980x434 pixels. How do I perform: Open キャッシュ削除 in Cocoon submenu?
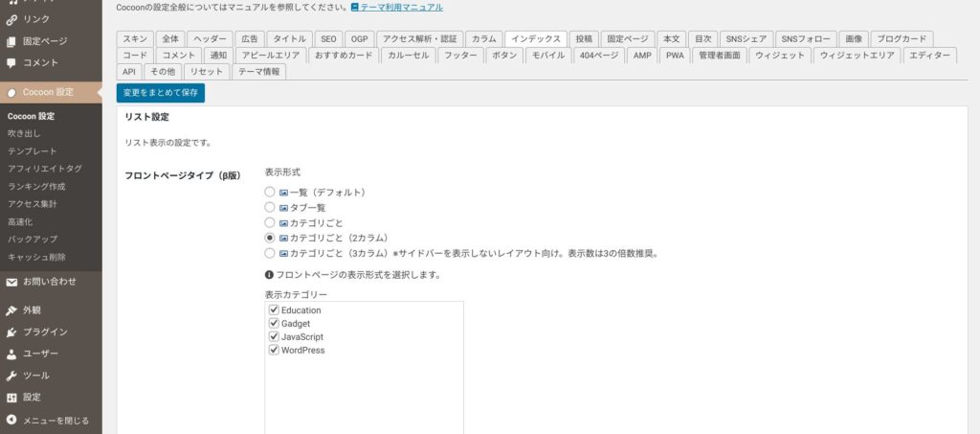tap(36, 257)
